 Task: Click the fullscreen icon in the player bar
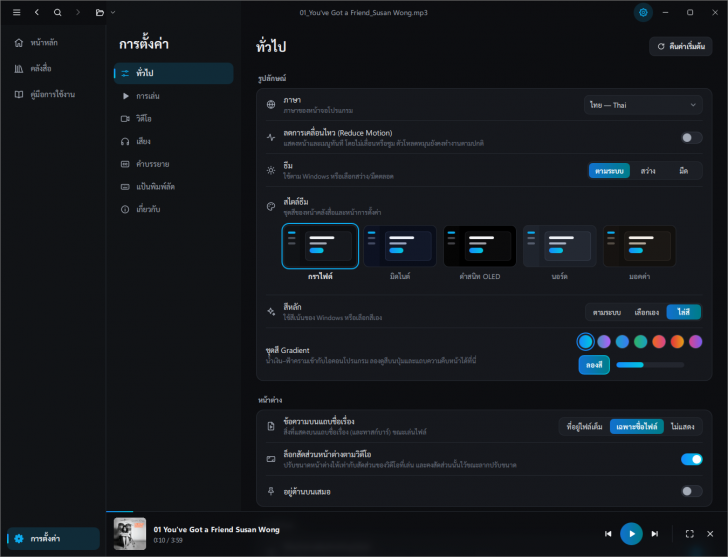coord(689,534)
